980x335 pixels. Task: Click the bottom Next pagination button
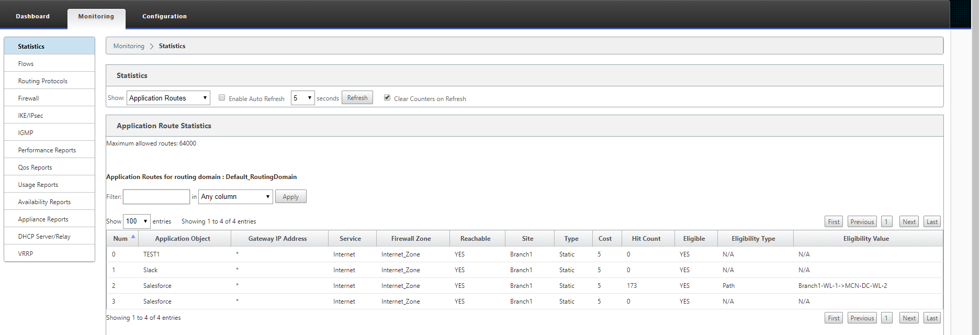pyautogui.click(x=909, y=318)
